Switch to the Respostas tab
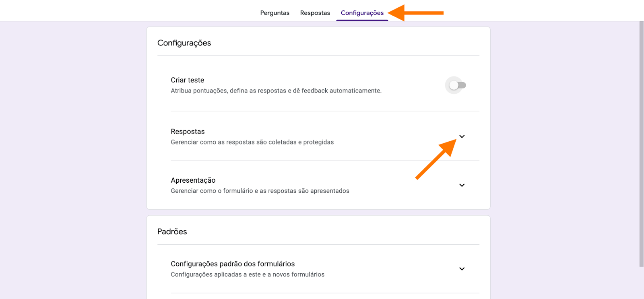This screenshot has height=299, width=644. tap(315, 13)
